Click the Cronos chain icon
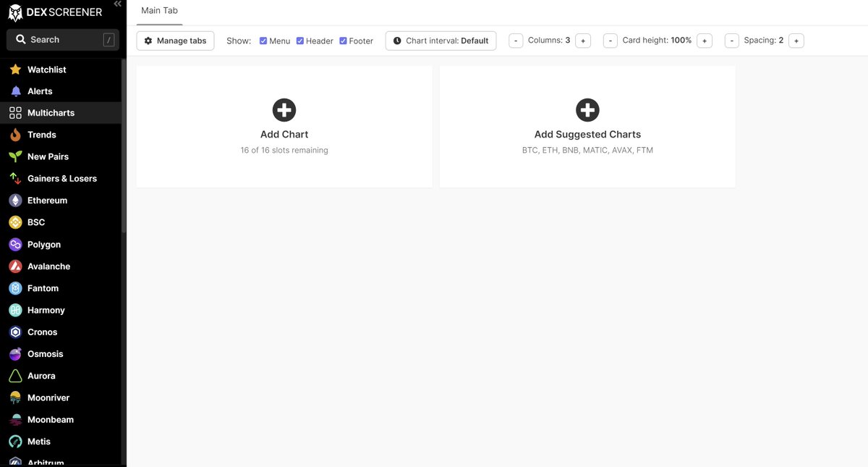The height and width of the screenshot is (467, 868). pyautogui.click(x=15, y=332)
